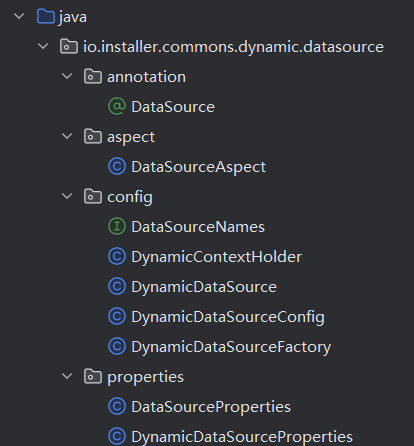The height and width of the screenshot is (446, 414).
Task: Select the annotation package label
Action: (x=146, y=77)
